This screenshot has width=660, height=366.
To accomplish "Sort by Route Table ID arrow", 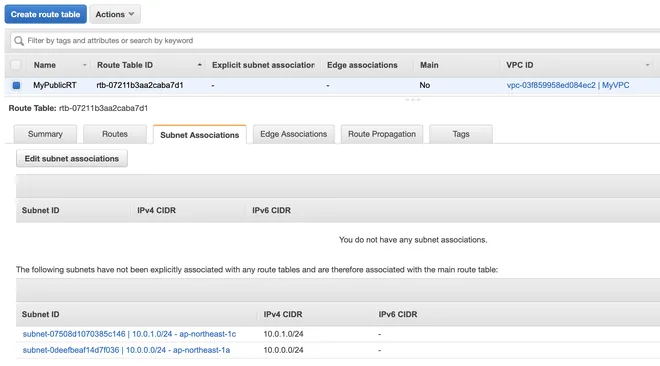I will click(x=200, y=65).
